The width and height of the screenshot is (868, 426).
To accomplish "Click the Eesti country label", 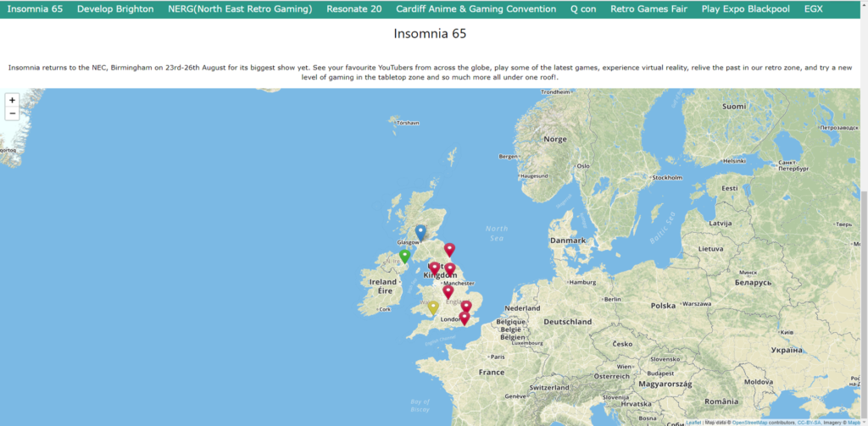I will click(x=730, y=189).
